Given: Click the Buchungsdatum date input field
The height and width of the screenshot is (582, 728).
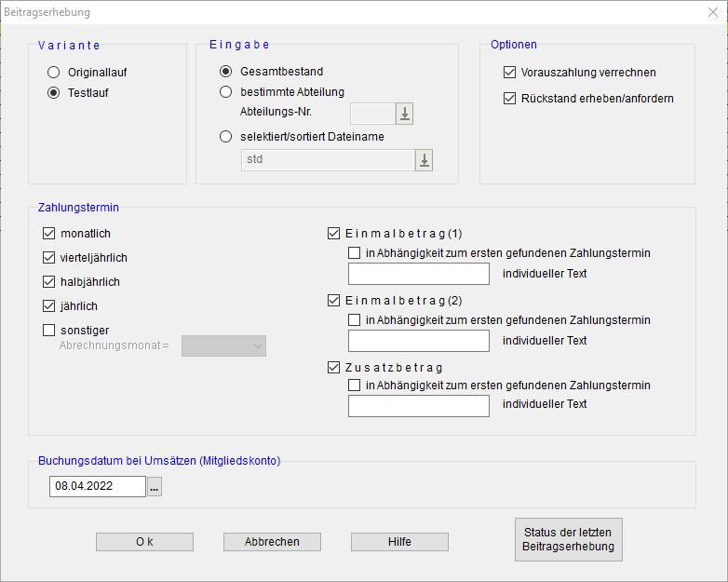Looking at the screenshot, I should [x=97, y=486].
